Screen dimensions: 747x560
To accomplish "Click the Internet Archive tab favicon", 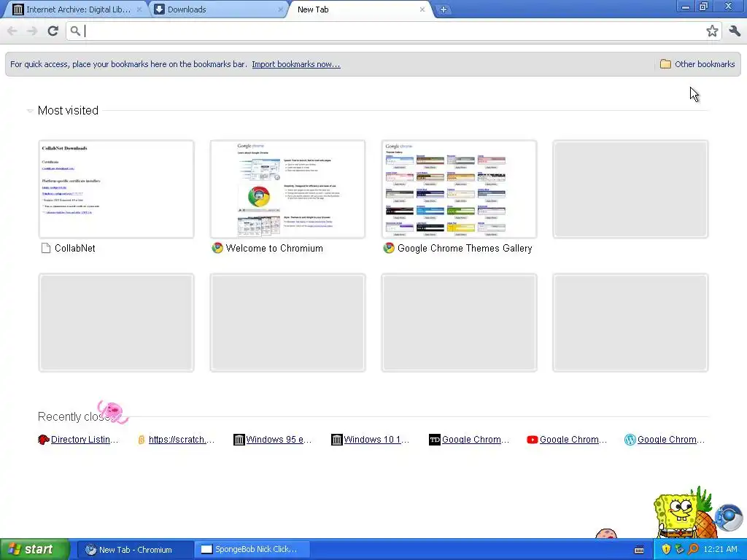I will click(x=18, y=9).
